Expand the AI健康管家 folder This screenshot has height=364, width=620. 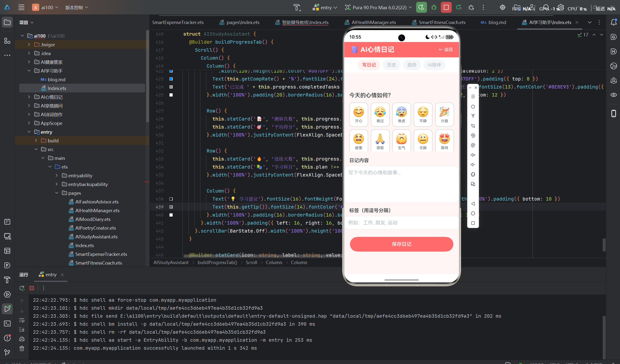[x=29, y=62]
